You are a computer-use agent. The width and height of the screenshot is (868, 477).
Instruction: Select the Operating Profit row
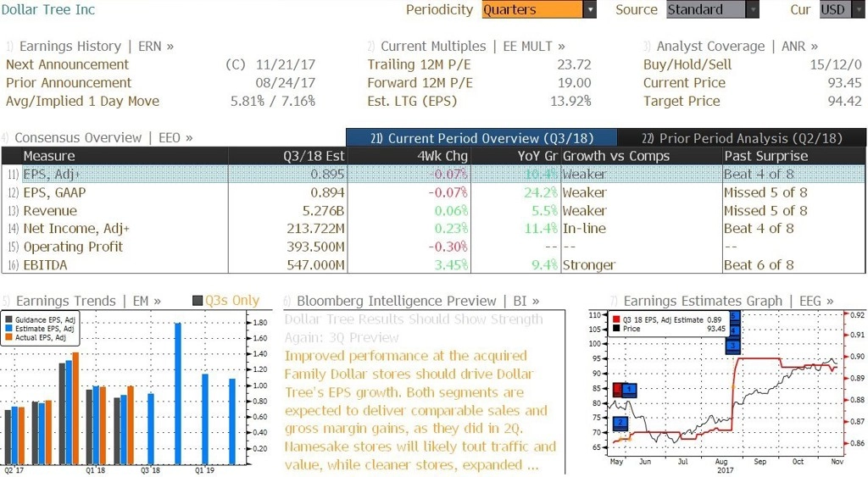tap(433, 247)
